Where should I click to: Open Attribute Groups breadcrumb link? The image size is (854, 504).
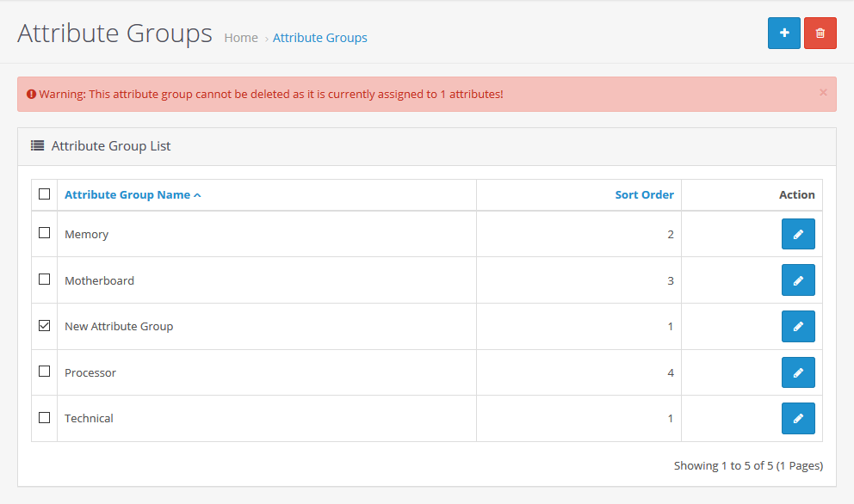pos(319,38)
